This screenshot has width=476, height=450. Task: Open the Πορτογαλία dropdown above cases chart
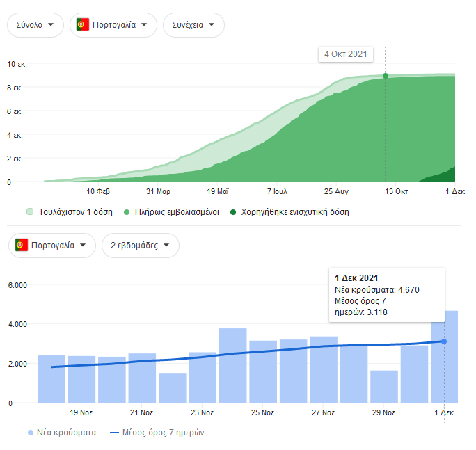coord(52,246)
